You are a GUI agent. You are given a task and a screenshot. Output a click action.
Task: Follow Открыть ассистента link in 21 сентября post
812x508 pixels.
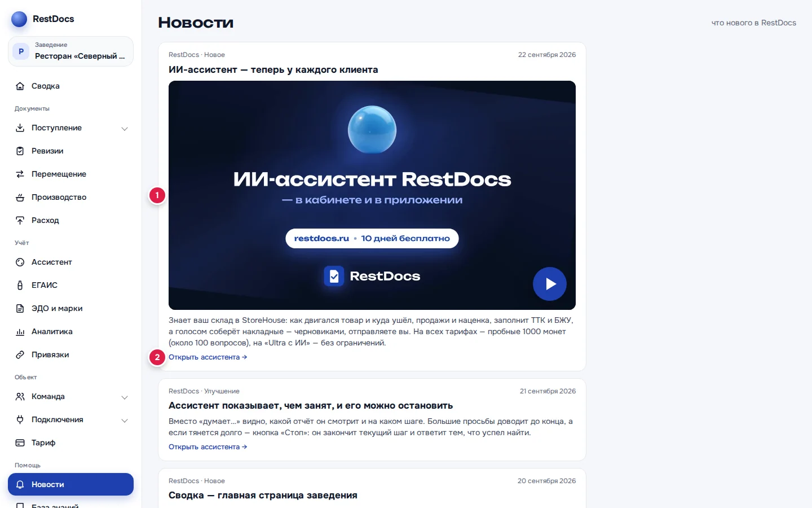point(208,447)
